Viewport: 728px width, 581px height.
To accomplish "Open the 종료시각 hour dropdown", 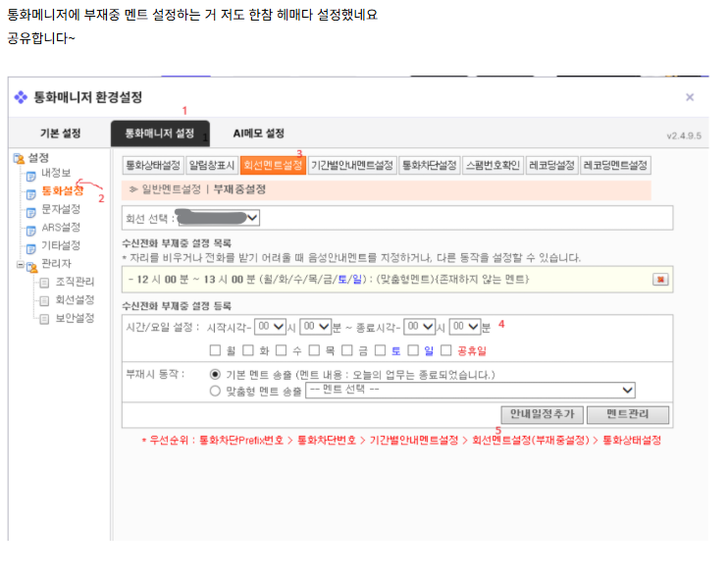I will click(420, 327).
